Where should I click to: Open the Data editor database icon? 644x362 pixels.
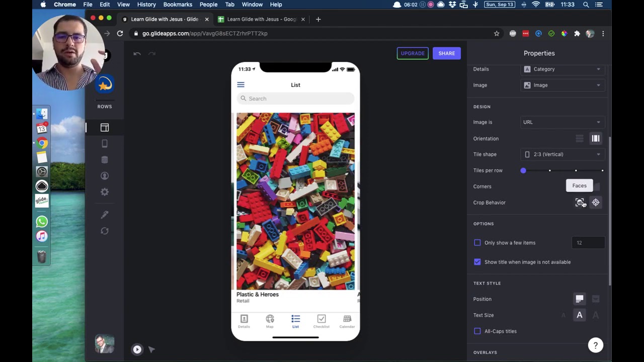point(105,160)
